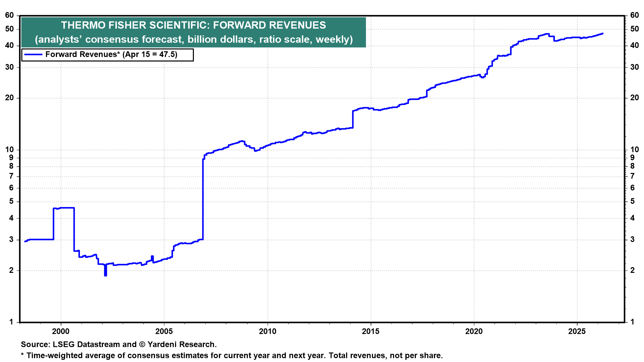Image resolution: width=644 pixels, height=362 pixels.
Task: Click the 2005 x-axis label
Action: [164, 331]
